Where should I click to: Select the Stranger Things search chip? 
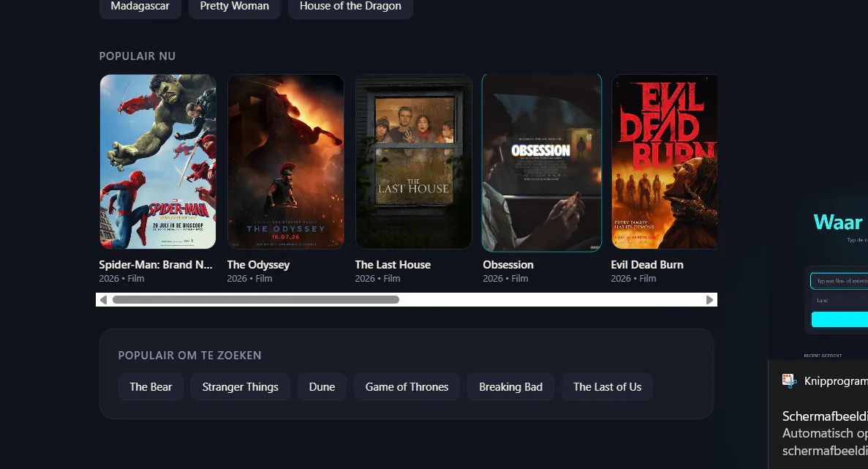(x=241, y=386)
